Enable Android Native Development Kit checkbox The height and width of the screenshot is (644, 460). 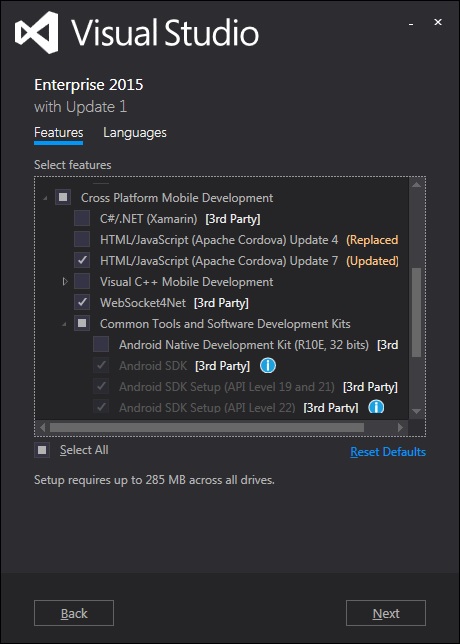click(101, 345)
